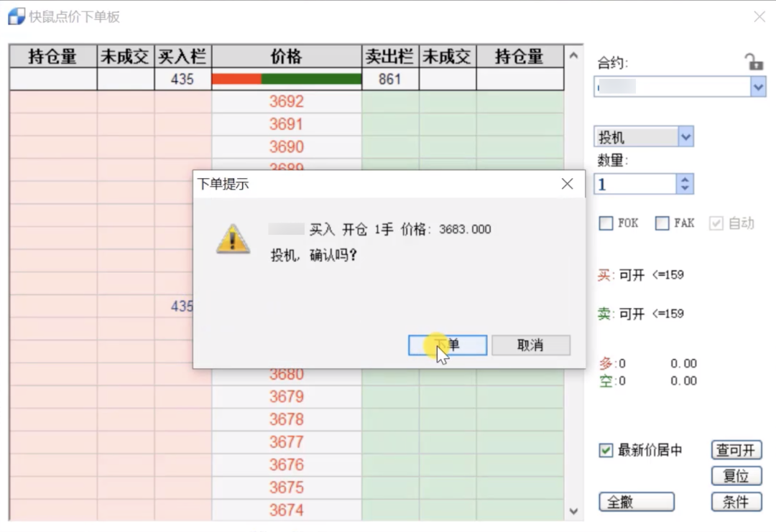This screenshot has height=532, width=776.
Task: Open conditional orders via 条件 button
Action: [x=736, y=502]
